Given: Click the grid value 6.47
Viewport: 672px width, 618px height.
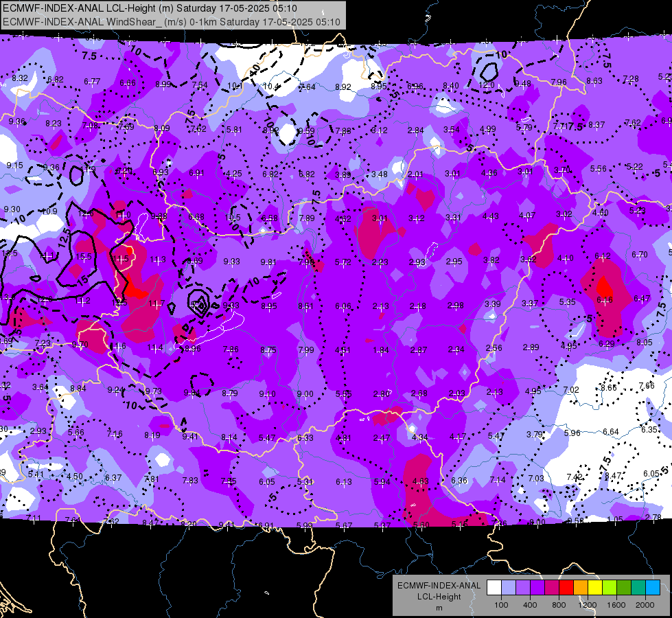Looking at the screenshot, I should [642, 299].
